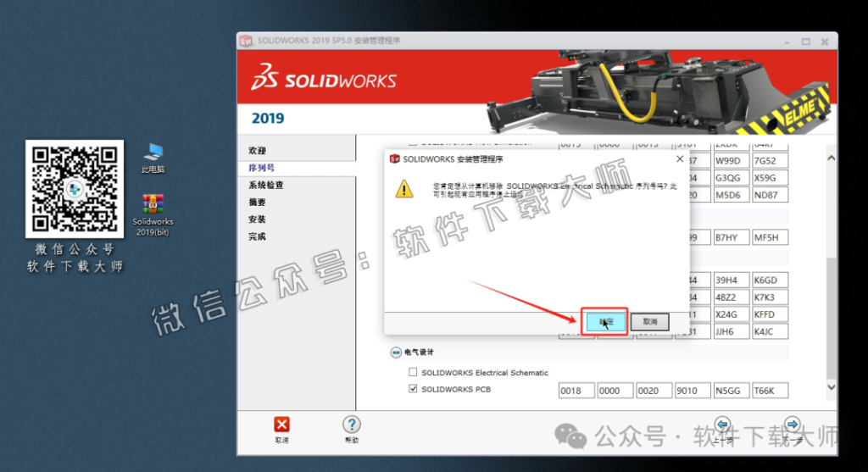Minimize the SOLIDWORKS installer window

787,42
